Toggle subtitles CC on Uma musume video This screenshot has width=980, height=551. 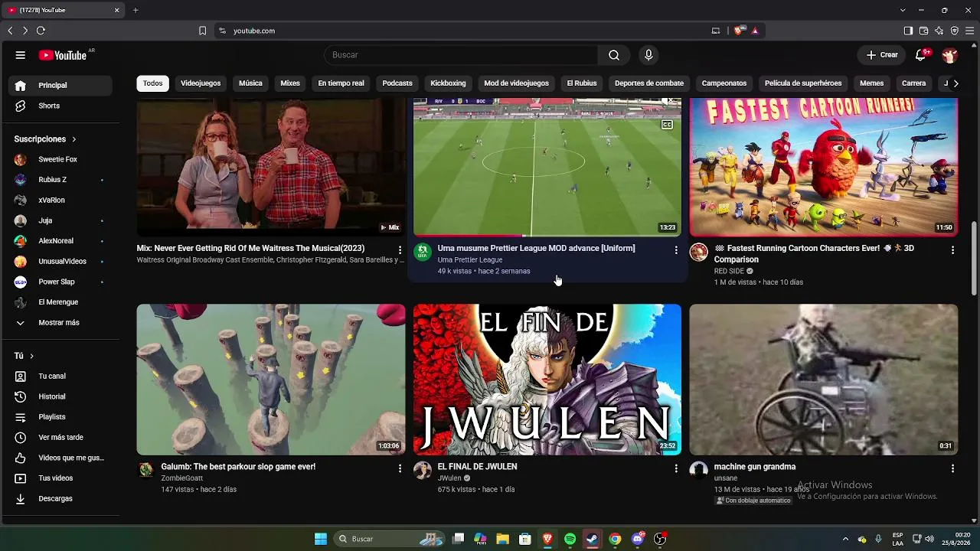[x=667, y=125]
